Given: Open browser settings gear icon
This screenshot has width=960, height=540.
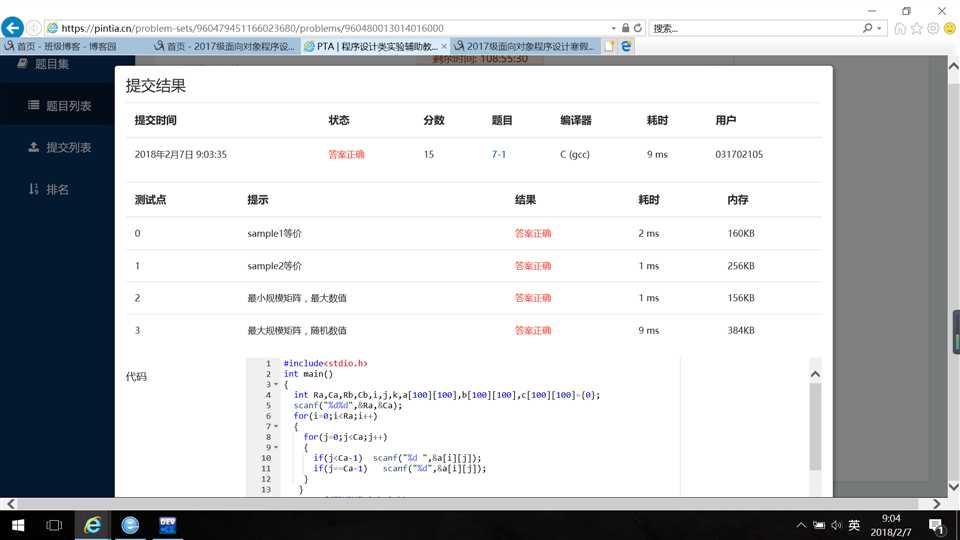Looking at the screenshot, I should tap(933, 28).
